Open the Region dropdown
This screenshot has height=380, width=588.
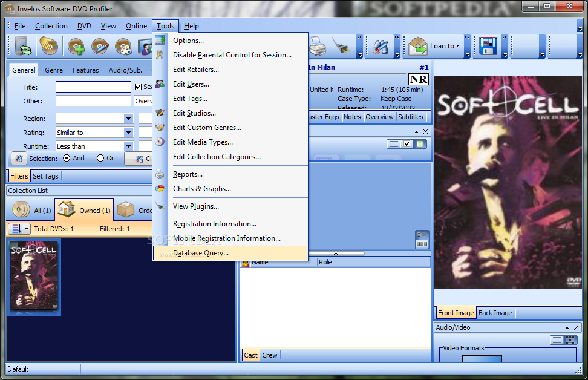tap(128, 119)
